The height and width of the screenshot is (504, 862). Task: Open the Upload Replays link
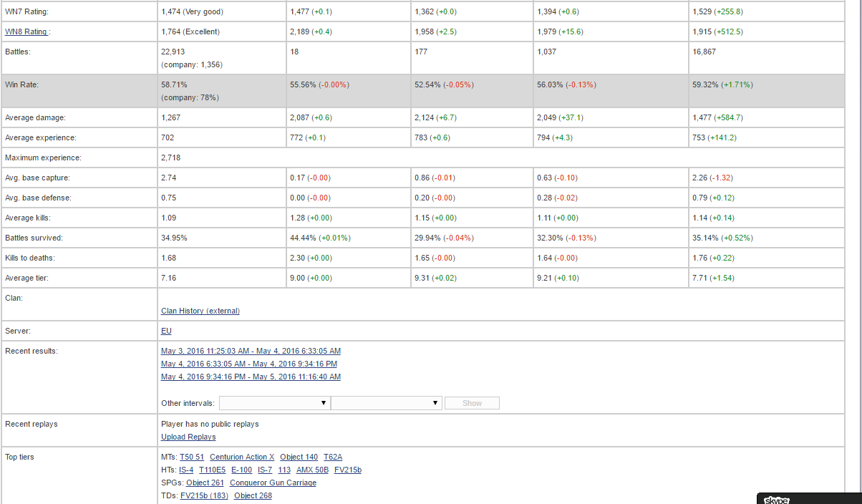pos(188,437)
